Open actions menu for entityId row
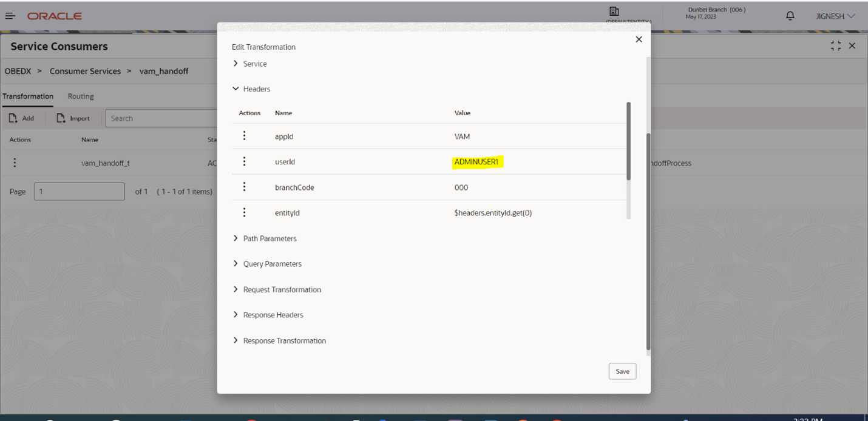 [245, 212]
